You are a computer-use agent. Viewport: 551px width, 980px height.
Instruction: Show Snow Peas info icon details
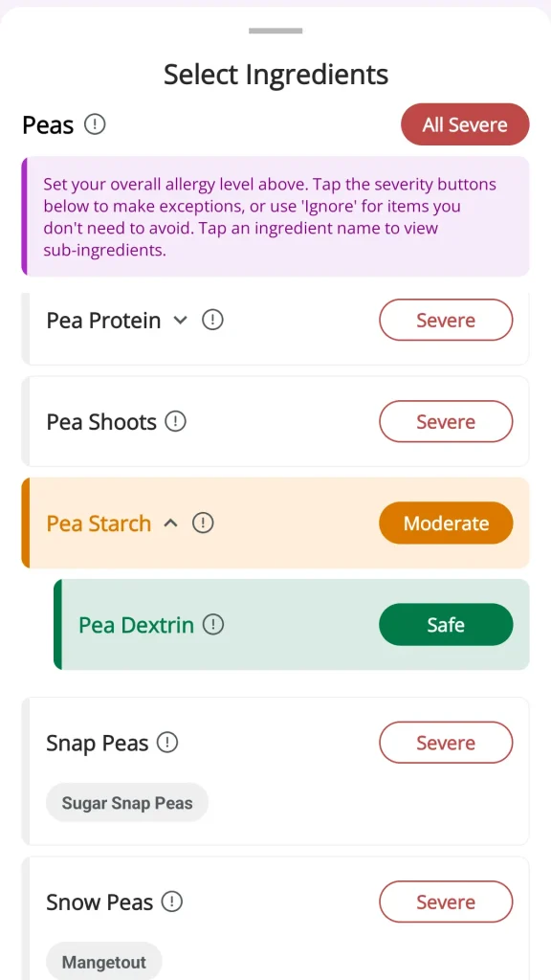172,902
